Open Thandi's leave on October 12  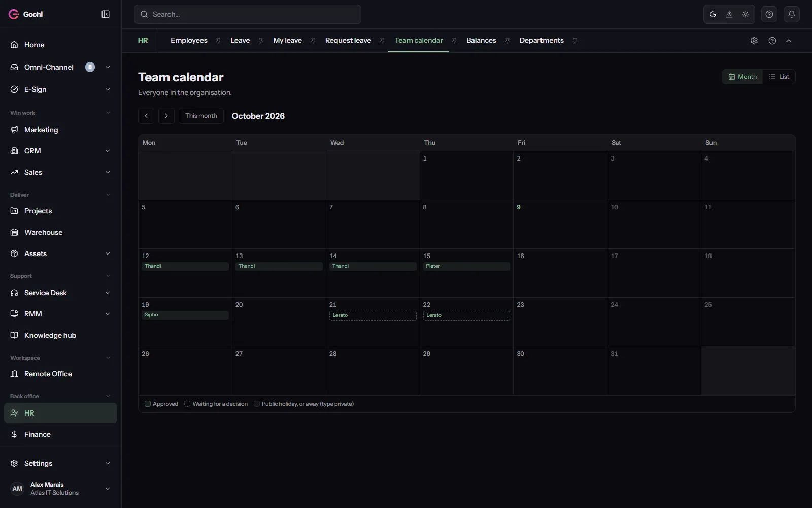tap(185, 266)
